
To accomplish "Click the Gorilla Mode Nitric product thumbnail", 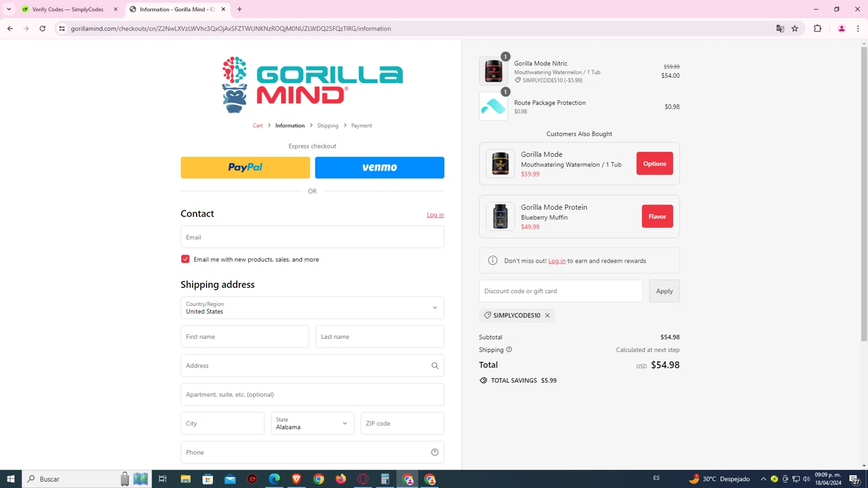I will pyautogui.click(x=494, y=71).
